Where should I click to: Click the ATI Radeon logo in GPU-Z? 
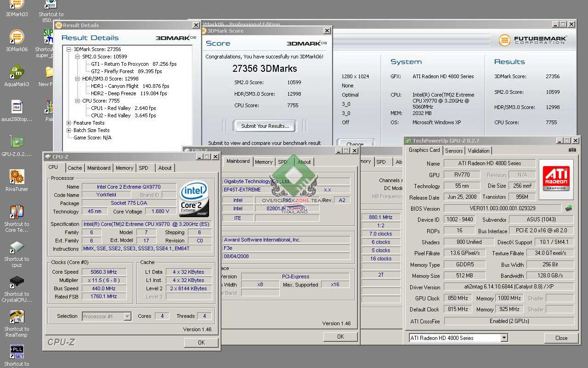pyautogui.click(x=556, y=179)
